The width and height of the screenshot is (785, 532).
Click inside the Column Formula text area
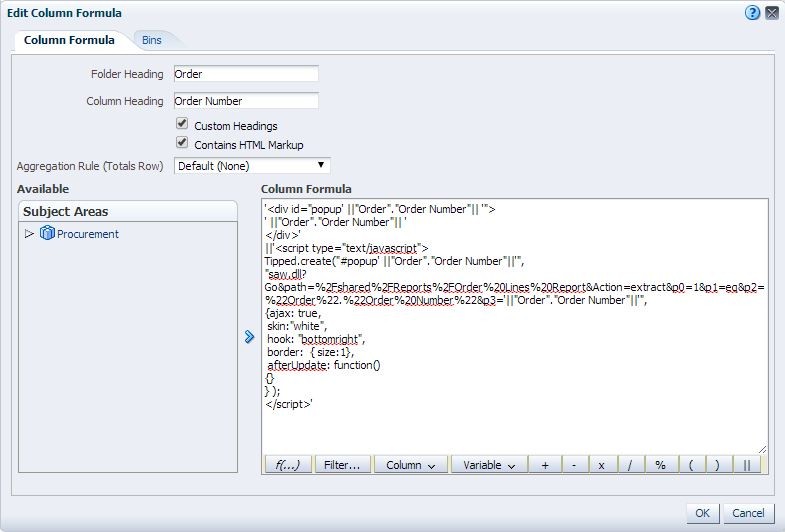pyautogui.click(x=515, y=326)
